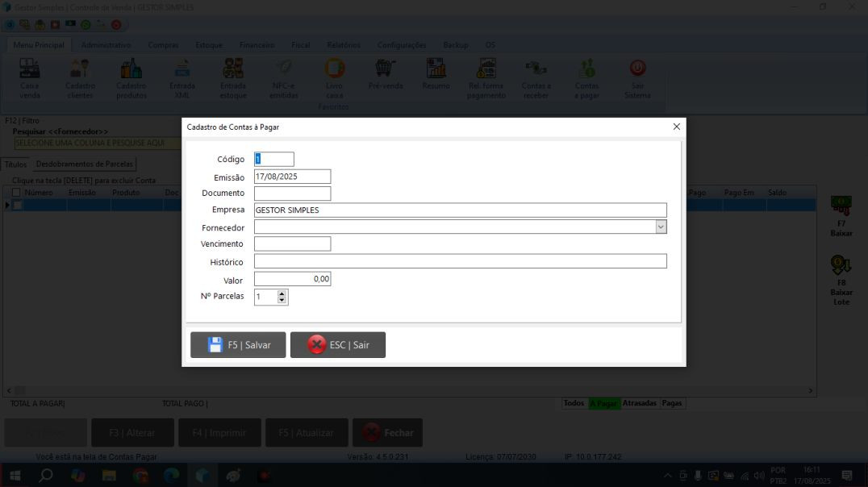
Task: Open Windows Search on the taskbar
Action: 46,476
